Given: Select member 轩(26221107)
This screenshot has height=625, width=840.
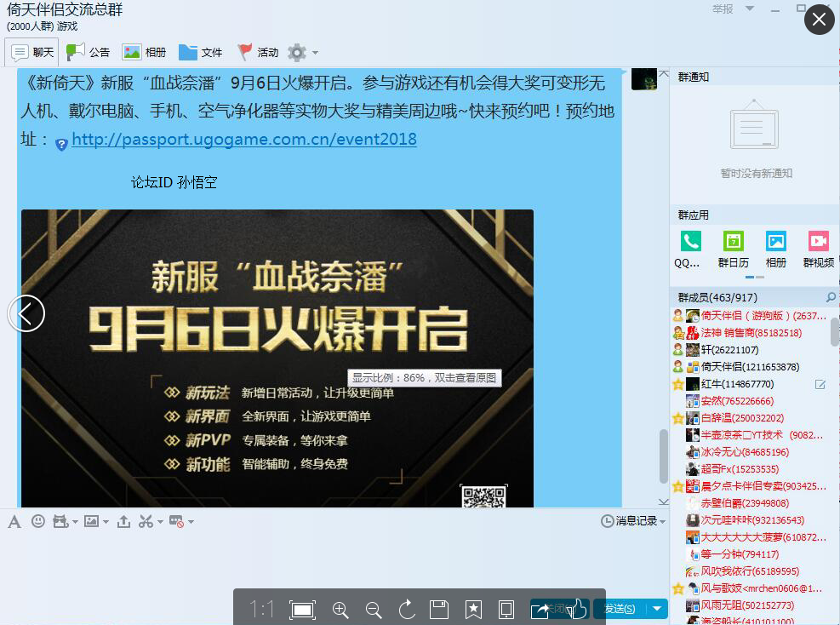Looking at the screenshot, I should coord(750,350).
